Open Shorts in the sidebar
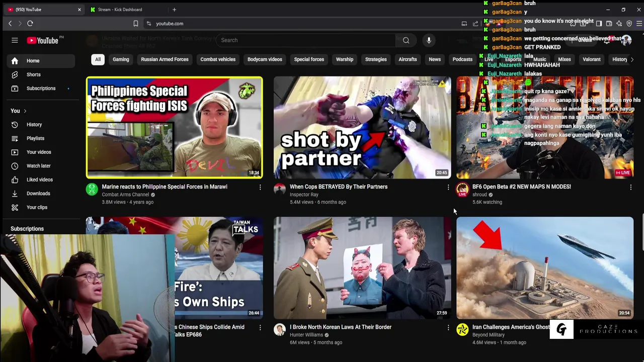644x362 pixels. (x=41, y=74)
